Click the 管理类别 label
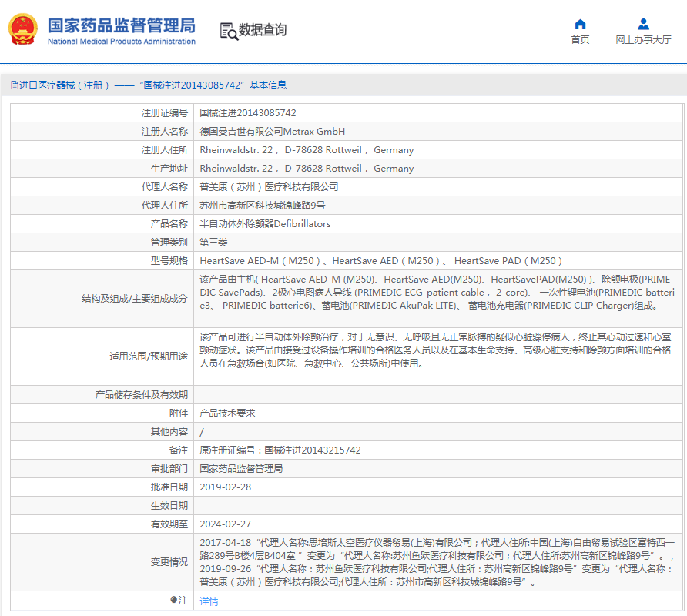 pyautogui.click(x=169, y=243)
